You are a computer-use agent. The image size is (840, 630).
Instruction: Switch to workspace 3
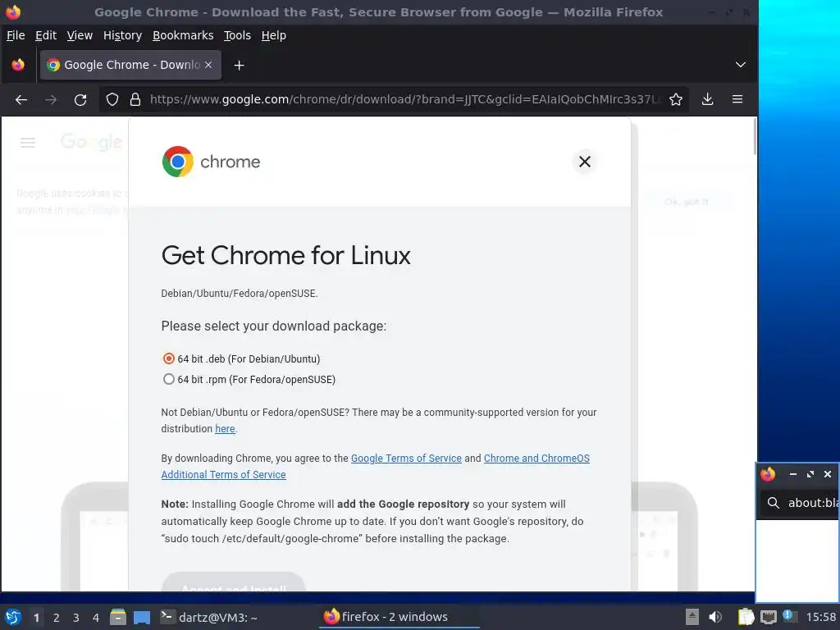(76, 618)
